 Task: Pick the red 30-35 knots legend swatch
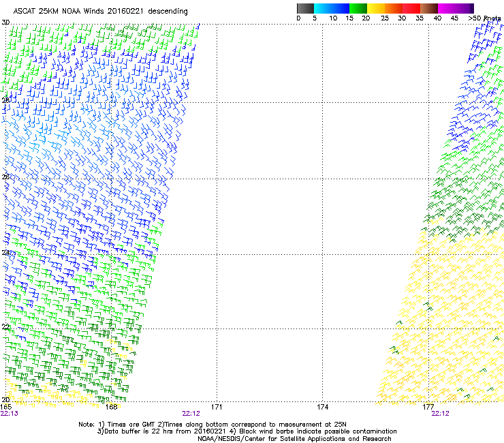pyautogui.click(x=411, y=8)
